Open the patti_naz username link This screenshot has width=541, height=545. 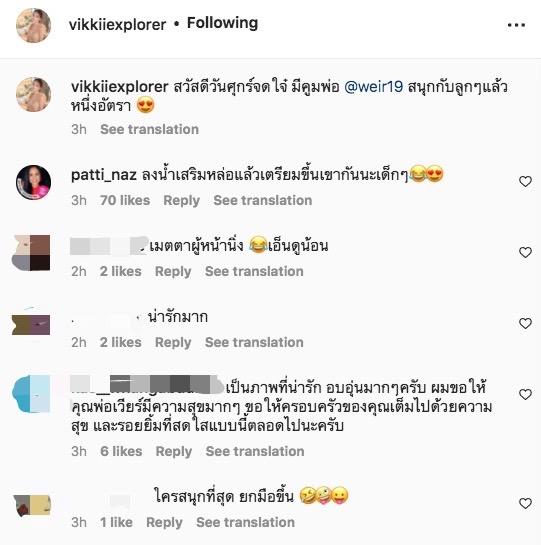coord(104,175)
